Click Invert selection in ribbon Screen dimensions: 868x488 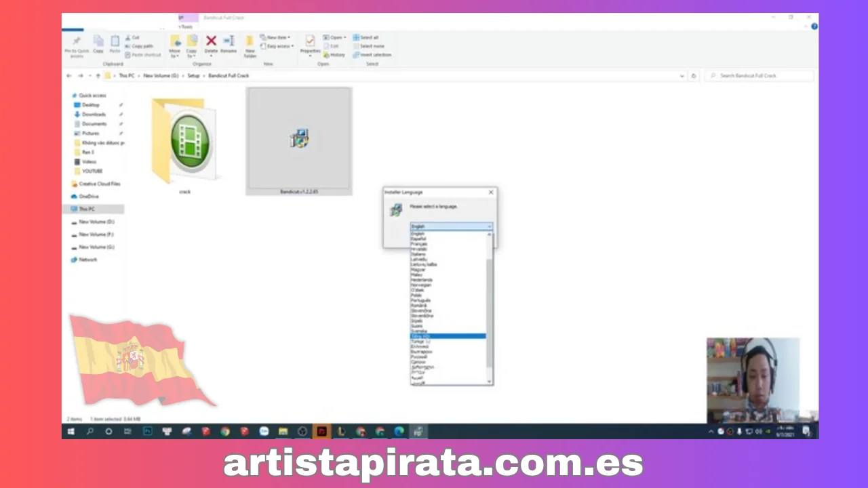click(x=372, y=55)
